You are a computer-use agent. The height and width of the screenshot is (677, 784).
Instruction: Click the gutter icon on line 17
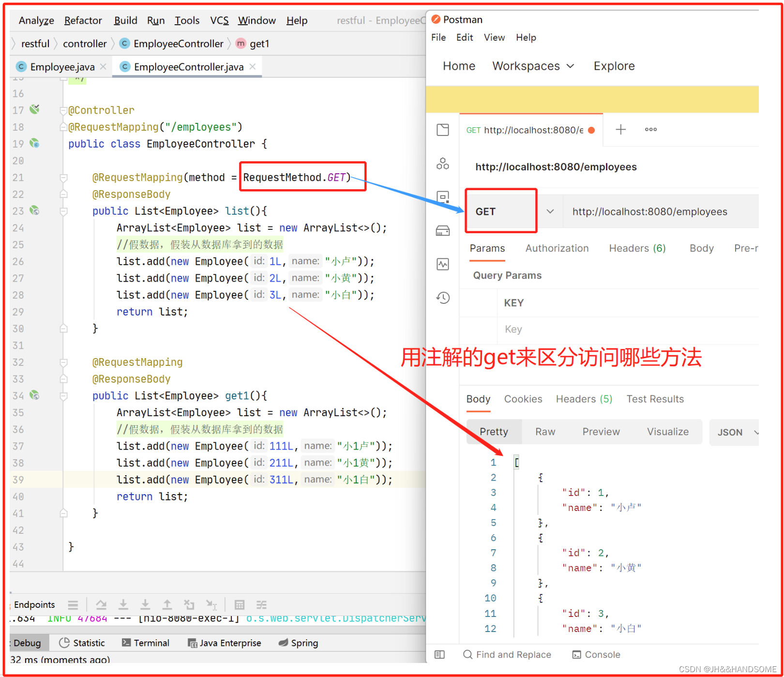(34, 109)
